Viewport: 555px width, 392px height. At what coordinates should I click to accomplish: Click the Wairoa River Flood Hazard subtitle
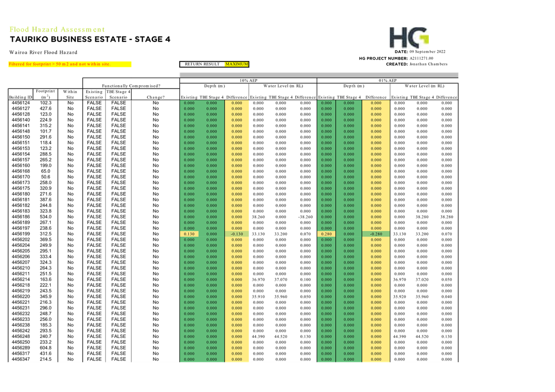43,52
